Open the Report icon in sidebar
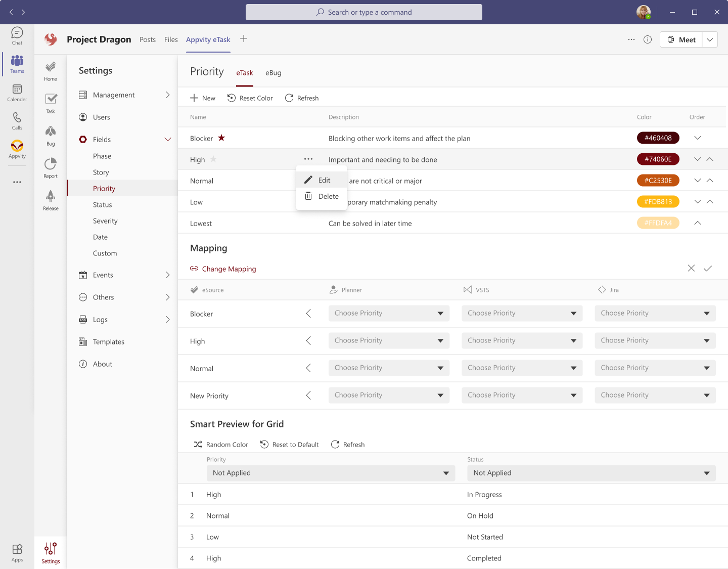The width and height of the screenshot is (728, 569). pos(51,168)
